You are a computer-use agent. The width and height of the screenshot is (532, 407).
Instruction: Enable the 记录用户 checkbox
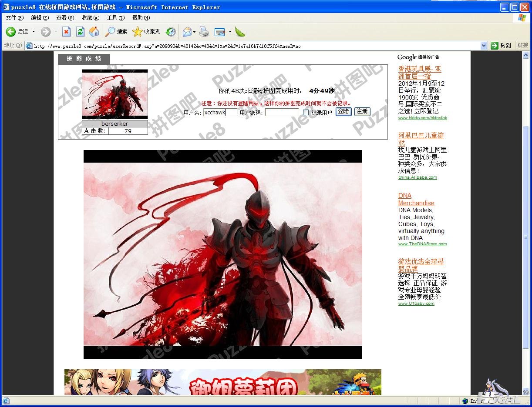point(306,113)
